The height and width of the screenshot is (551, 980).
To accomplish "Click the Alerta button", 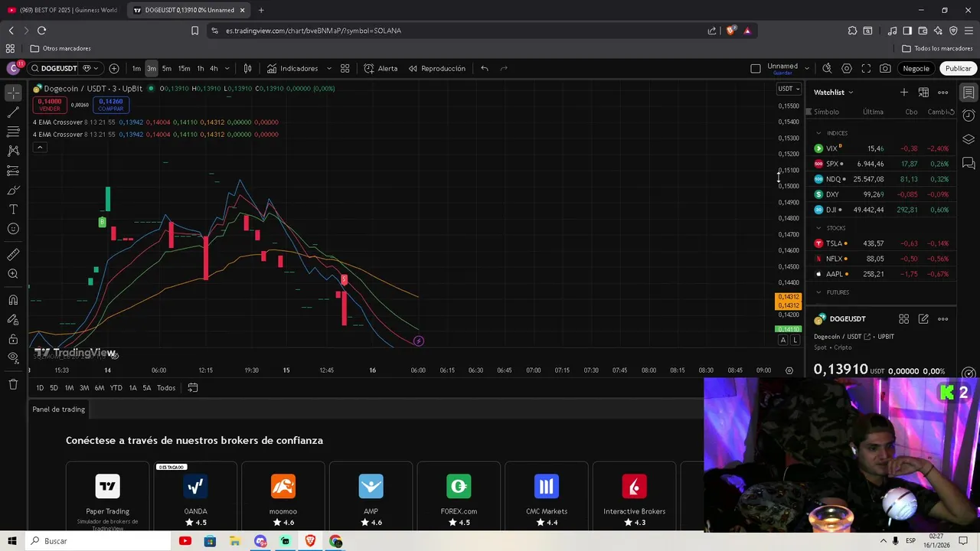I will [381, 68].
